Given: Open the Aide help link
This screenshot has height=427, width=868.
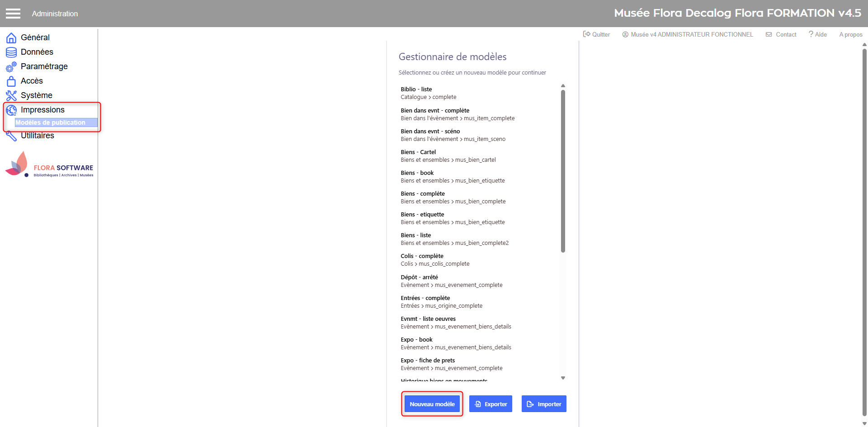Looking at the screenshot, I should click(818, 34).
